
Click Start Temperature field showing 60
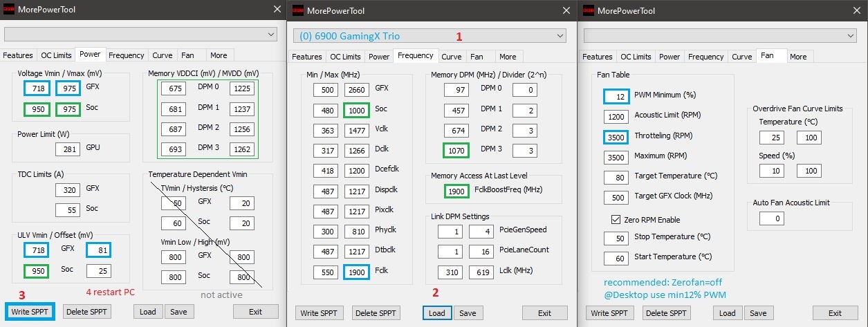(x=616, y=259)
